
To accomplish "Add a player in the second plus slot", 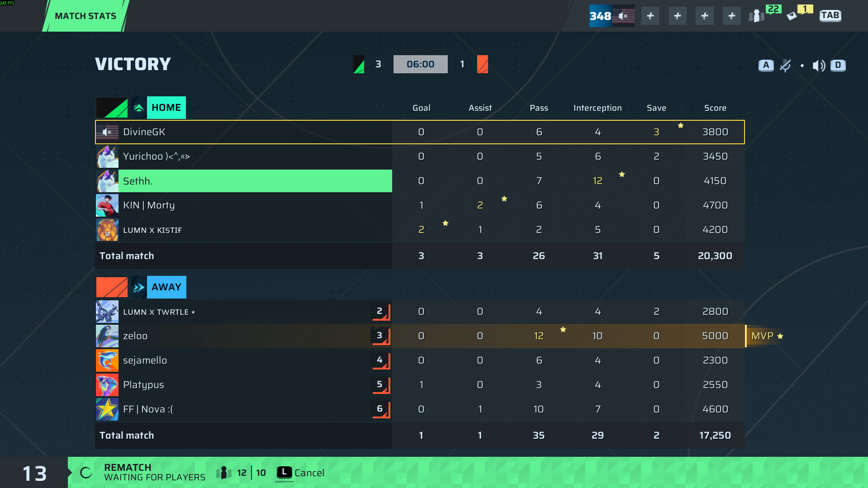I will (x=678, y=16).
